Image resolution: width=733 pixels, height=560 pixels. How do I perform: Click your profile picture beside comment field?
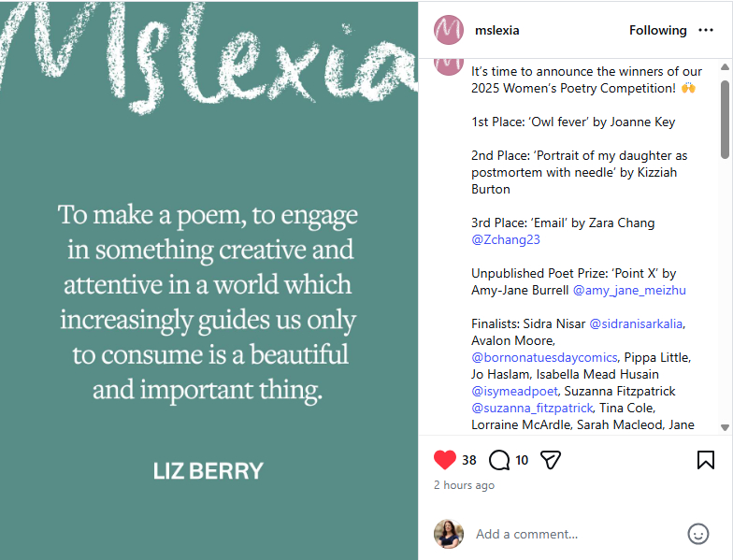tap(449, 534)
